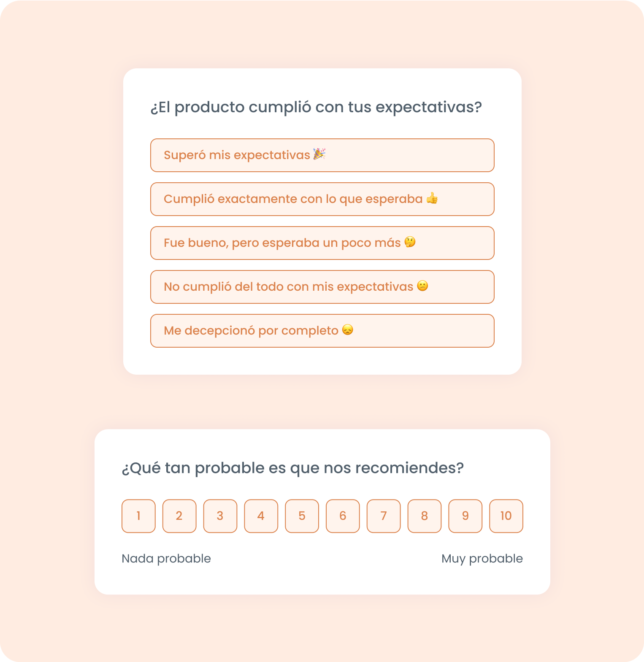
Task: Click the thumbs up emoji icon
Action: point(432,198)
